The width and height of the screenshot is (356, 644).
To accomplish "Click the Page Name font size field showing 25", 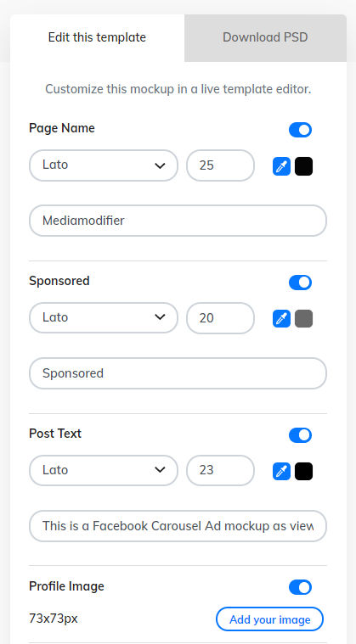I will 221,165.
